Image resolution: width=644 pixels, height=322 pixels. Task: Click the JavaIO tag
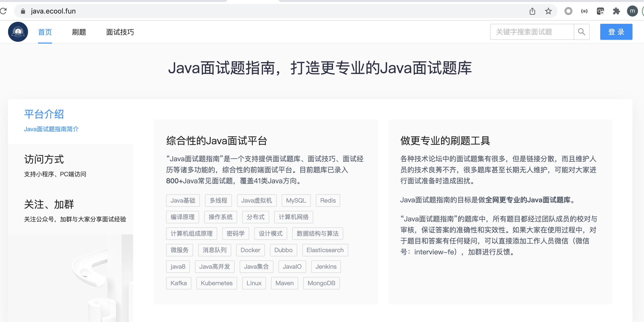pos(292,267)
